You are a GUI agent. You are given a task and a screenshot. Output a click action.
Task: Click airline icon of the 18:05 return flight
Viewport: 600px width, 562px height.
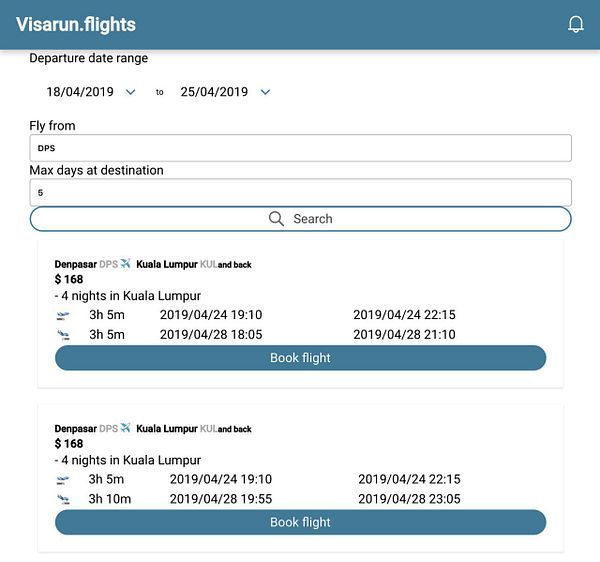(64, 335)
